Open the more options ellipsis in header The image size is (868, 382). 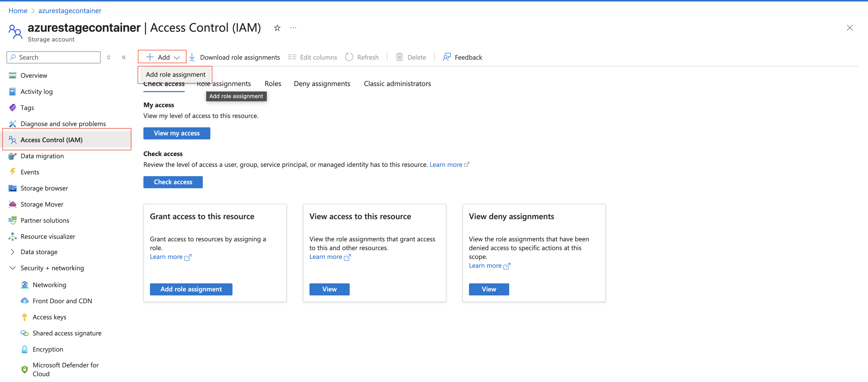click(x=293, y=28)
